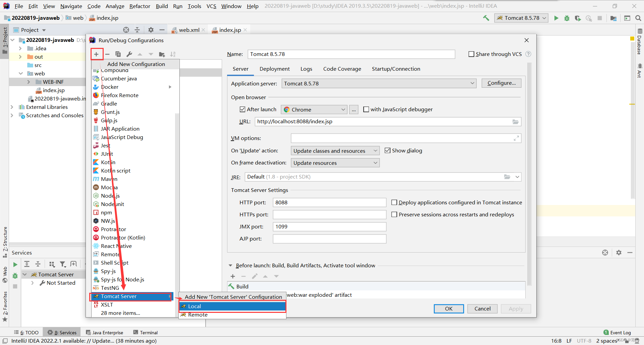Collapse the Before launch section
The height and width of the screenshot is (345, 644).
(230, 266)
